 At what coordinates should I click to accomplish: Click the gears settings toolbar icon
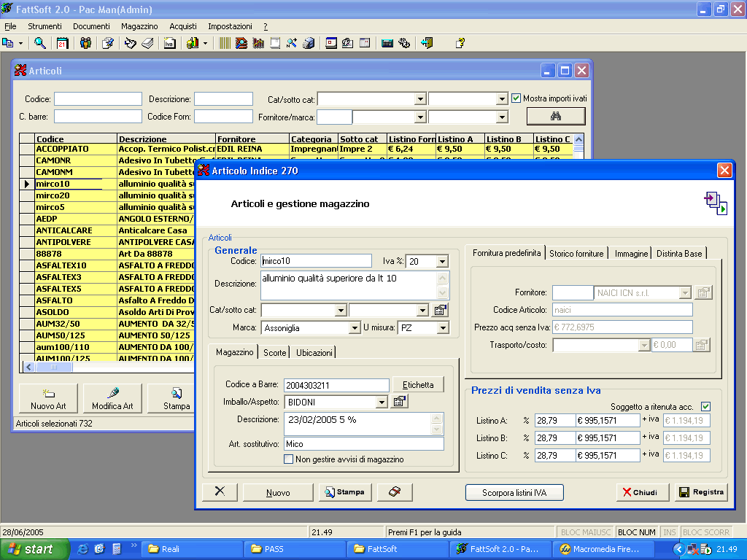pyautogui.click(x=404, y=43)
